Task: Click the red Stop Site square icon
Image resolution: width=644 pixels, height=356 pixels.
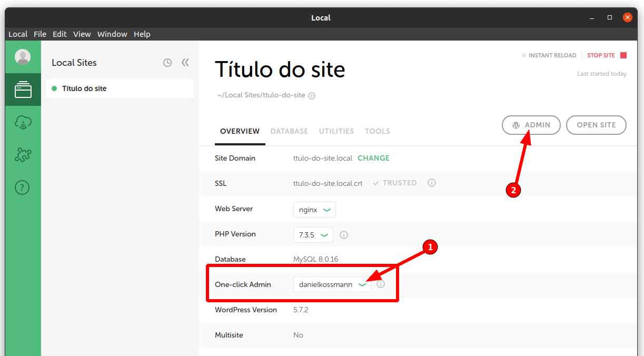Action: click(623, 55)
